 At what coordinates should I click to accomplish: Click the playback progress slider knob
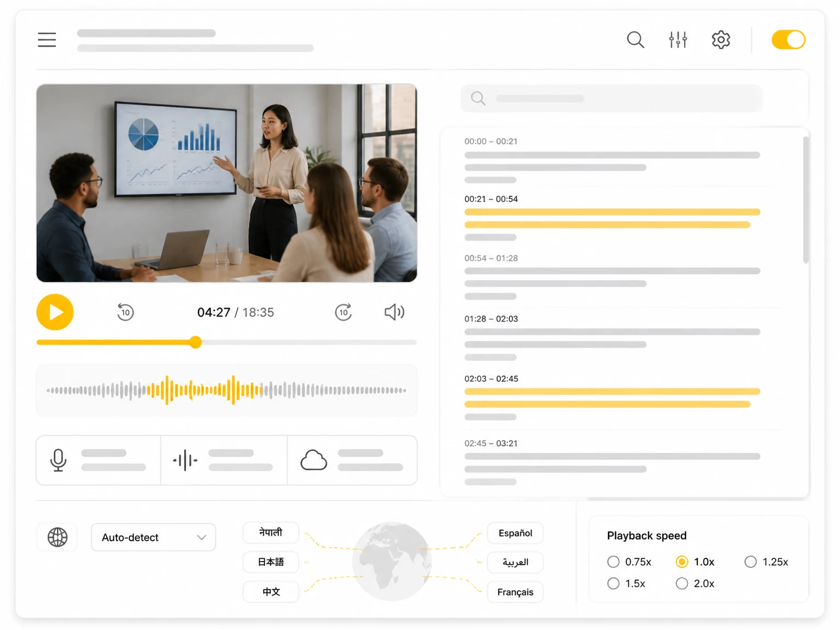pos(196,342)
